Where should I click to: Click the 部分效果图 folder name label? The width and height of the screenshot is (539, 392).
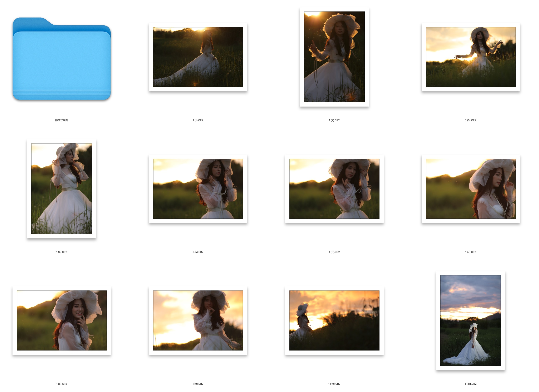point(62,120)
